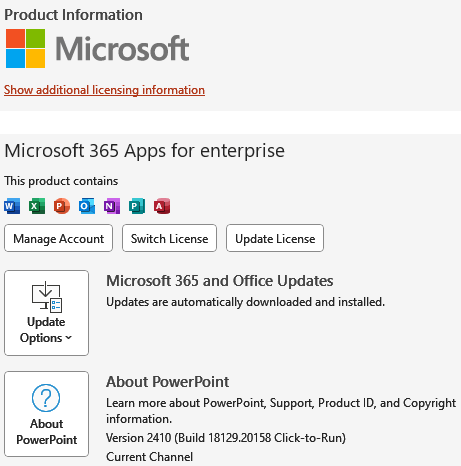This screenshot has width=461, height=466.
Task: Click the Switch License button
Action: coord(169,238)
